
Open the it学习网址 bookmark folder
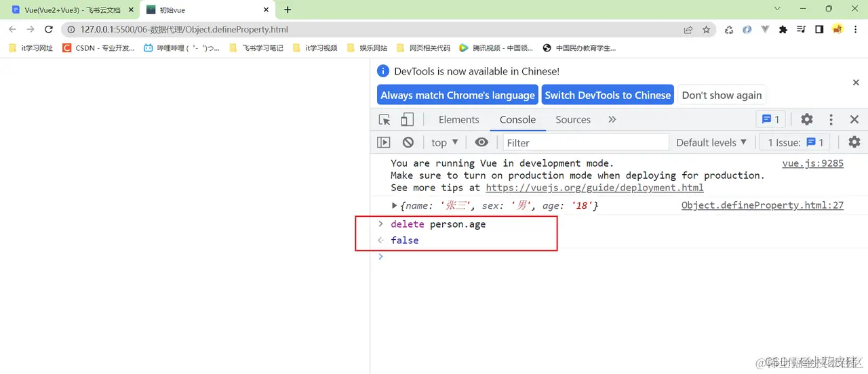[31, 48]
